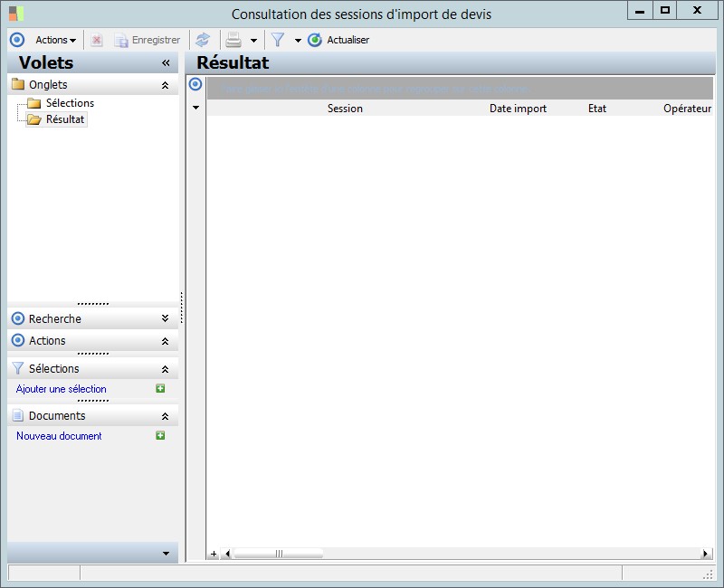Collapse the Documents section
The width and height of the screenshot is (724, 588).
(165, 416)
